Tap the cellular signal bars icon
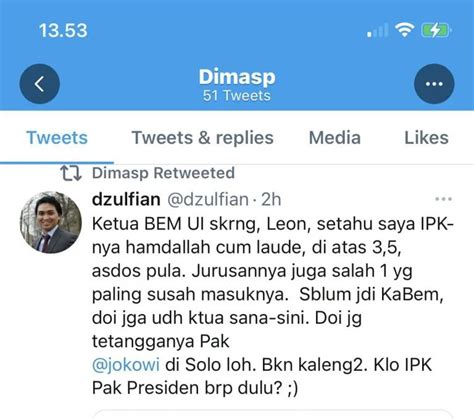Viewport: 474px width, 419px height. [378, 30]
